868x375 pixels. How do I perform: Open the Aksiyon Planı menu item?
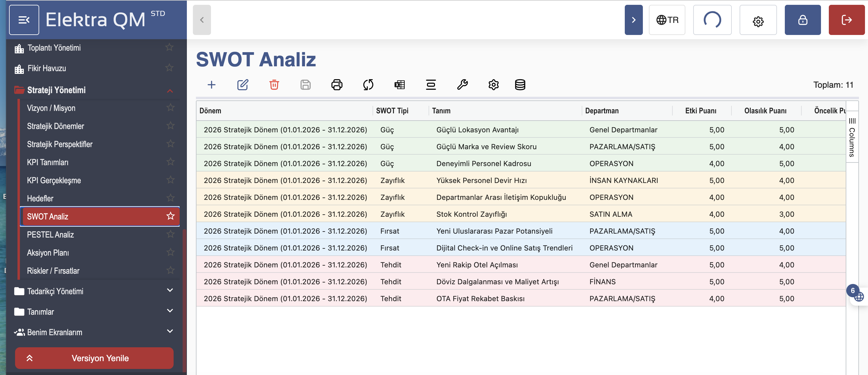click(x=48, y=253)
